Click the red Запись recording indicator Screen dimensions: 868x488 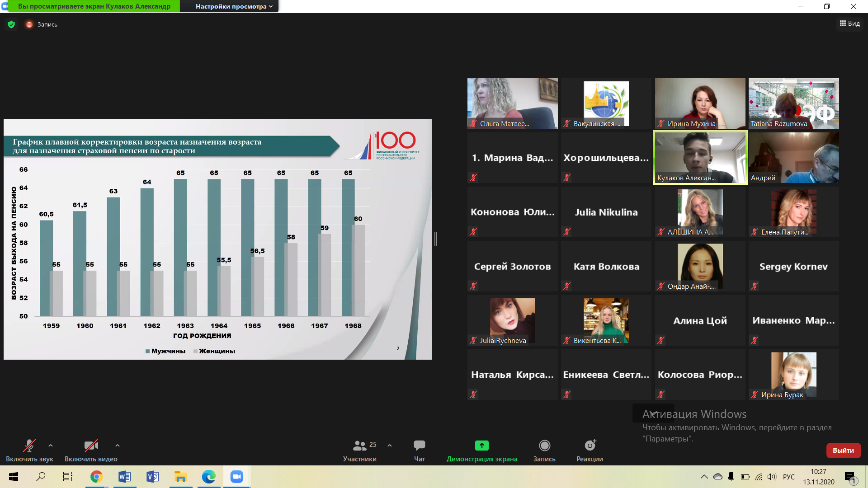(x=42, y=24)
